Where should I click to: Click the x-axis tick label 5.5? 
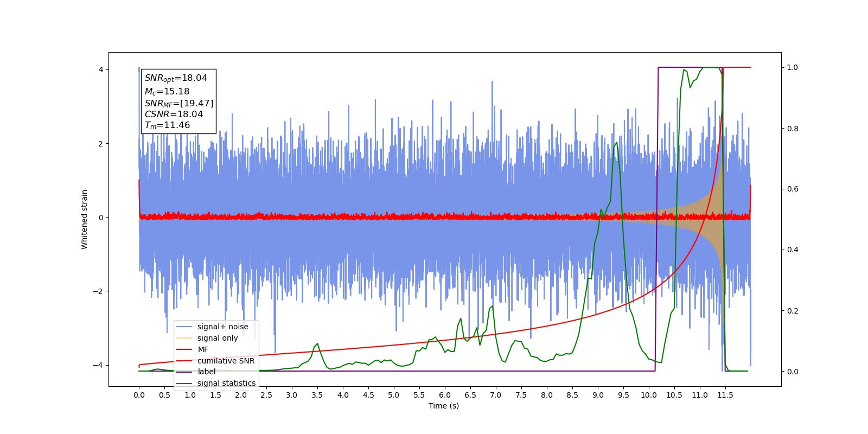pos(419,395)
